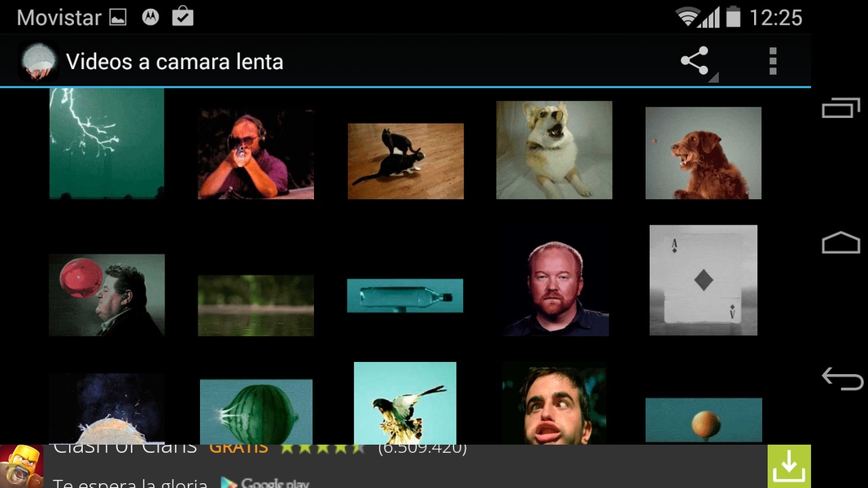The width and height of the screenshot is (868, 488).
Task: Tap the Google Play logo in the ad
Action: 265,482
